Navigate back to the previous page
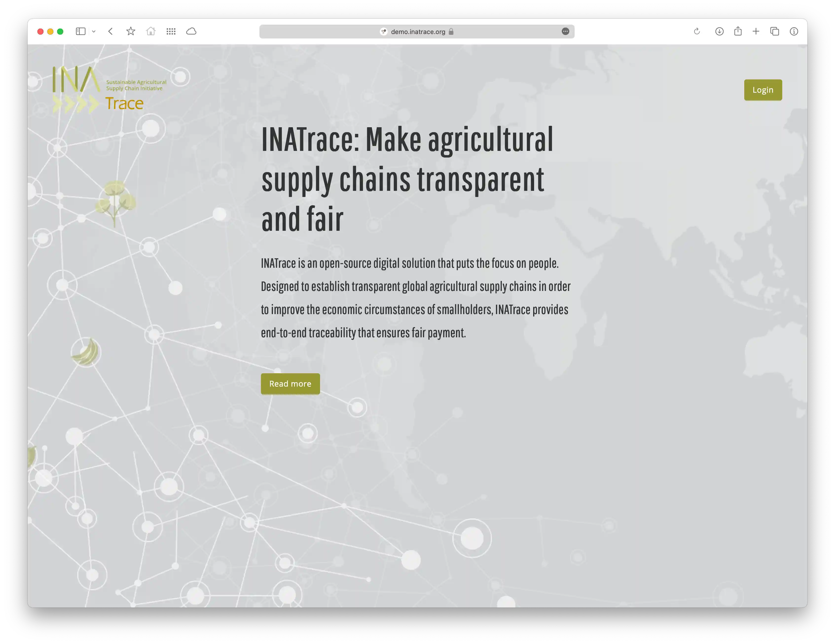This screenshot has height=644, width=835. (x=110, y=31)
